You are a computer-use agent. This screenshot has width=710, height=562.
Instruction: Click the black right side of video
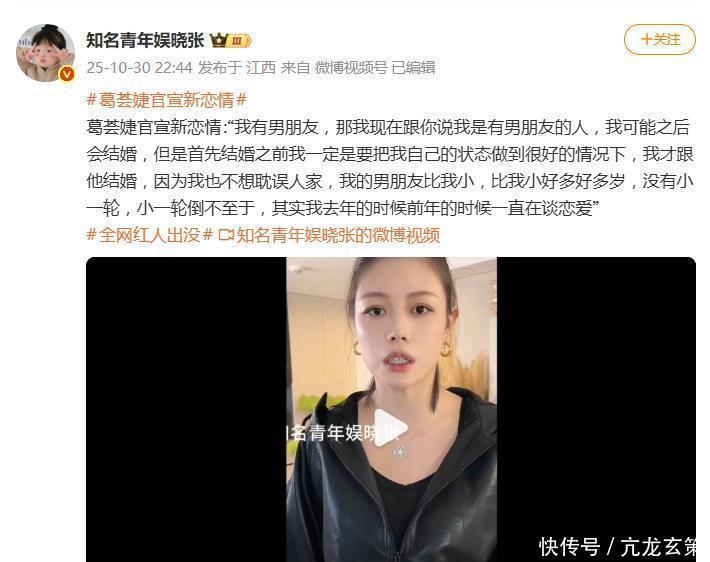pos(596,394)
